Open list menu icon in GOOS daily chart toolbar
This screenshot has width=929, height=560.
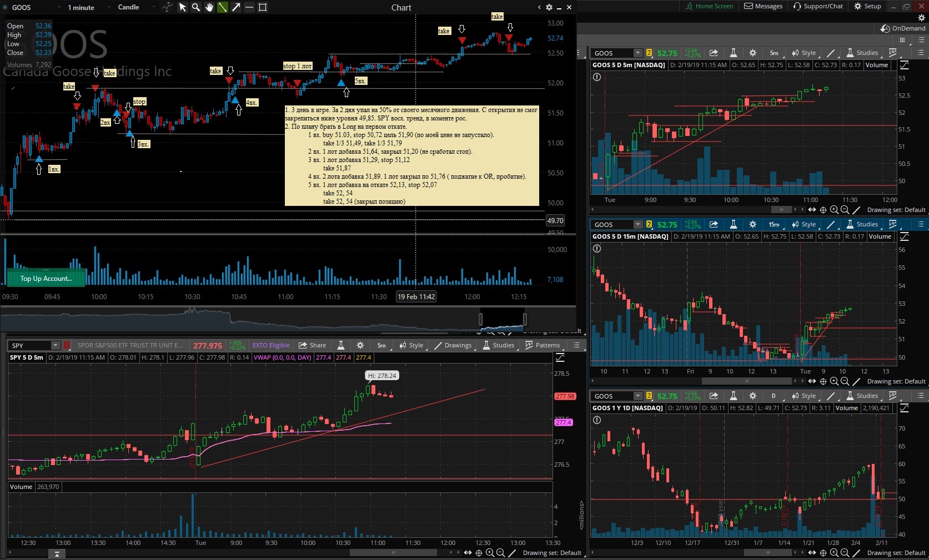pos(921,396)
